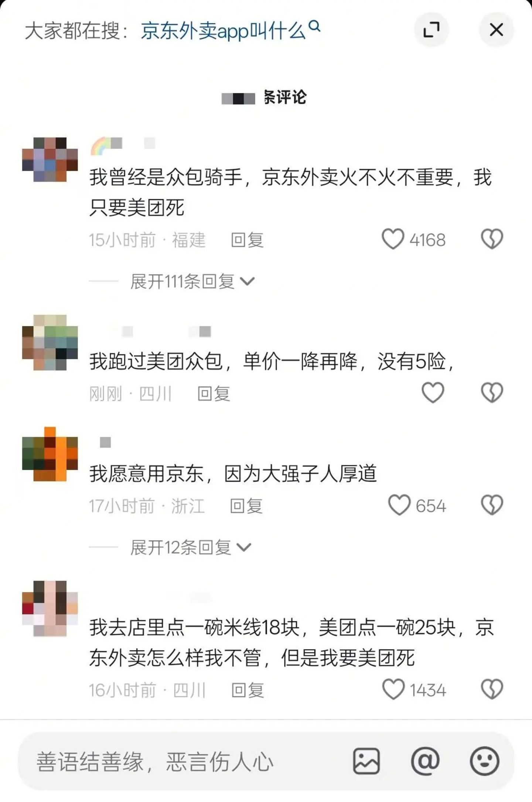Screen dimensions: 532x802
Task: Dislike the 浙江 comment about 京东
Action: [x=492, y=505]
